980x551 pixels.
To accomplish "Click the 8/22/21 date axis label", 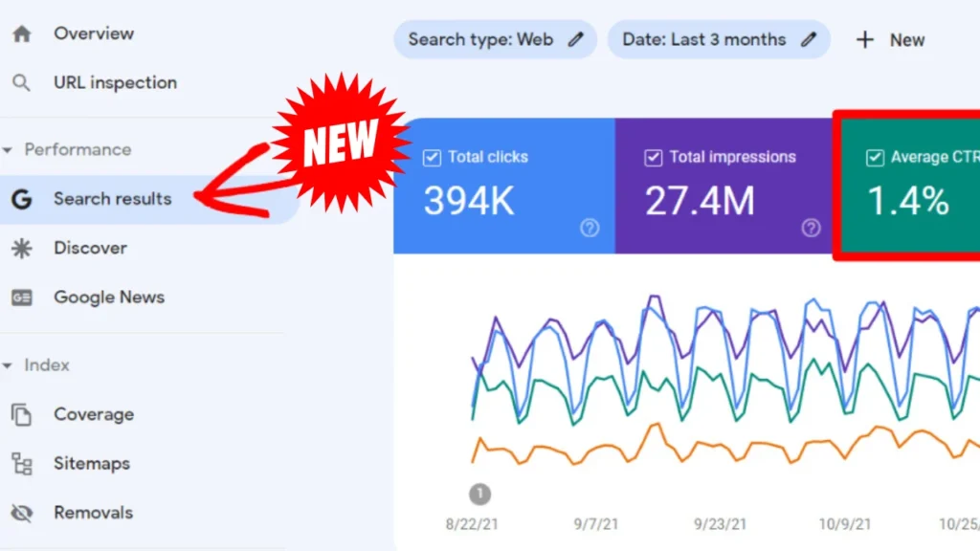I will [472, 524].
